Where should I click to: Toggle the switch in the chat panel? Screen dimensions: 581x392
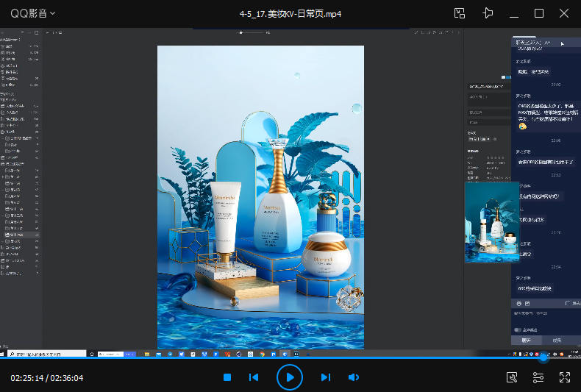click(518, 329)
